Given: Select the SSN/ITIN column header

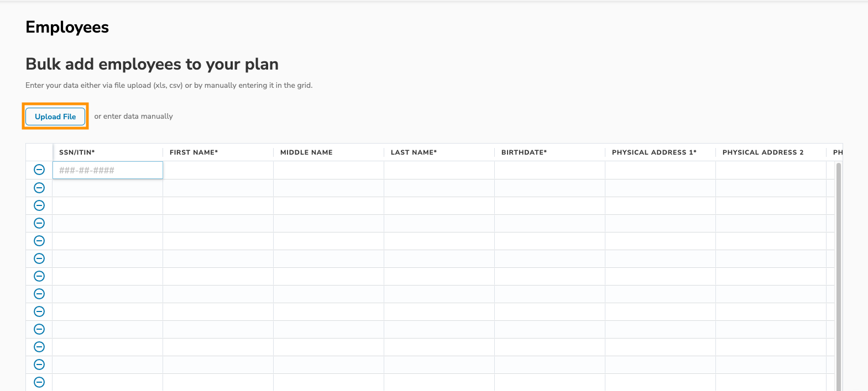Looking at the screenshot, I should (77, 152).
